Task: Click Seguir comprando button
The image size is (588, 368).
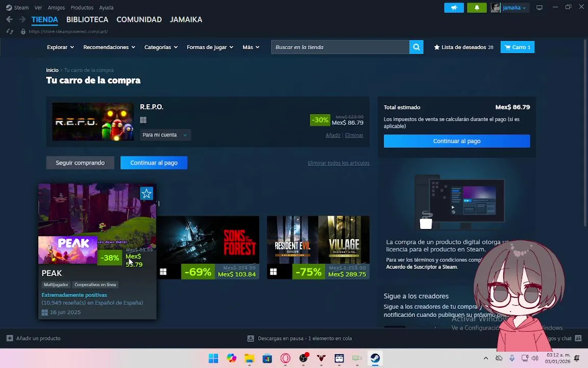Action: [80, 163]
